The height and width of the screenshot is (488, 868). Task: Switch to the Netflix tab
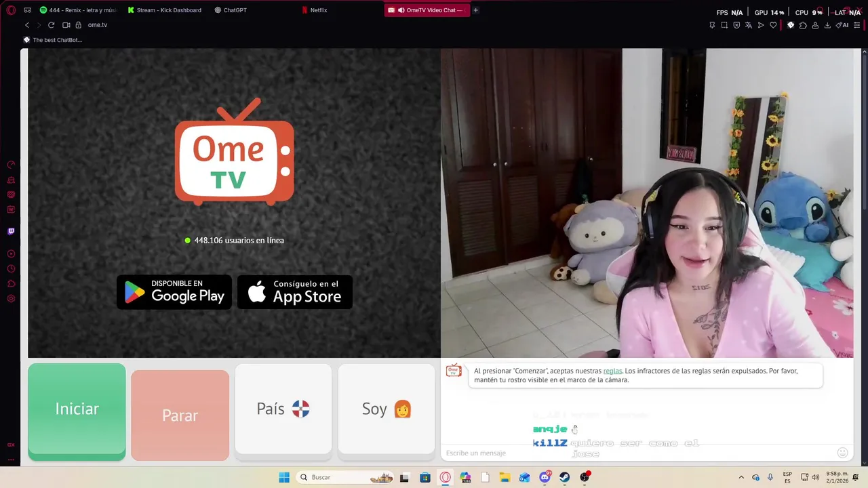coord(315,10)
